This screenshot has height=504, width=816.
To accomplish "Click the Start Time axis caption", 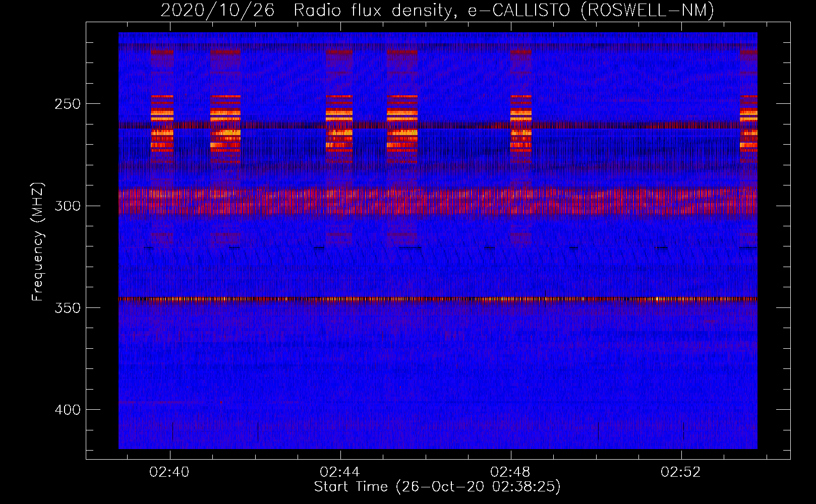I will (x=437, y=486).
